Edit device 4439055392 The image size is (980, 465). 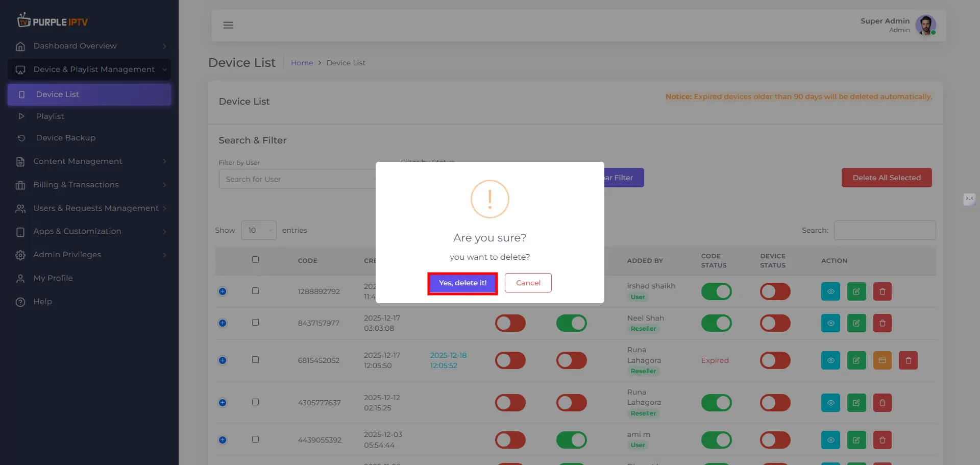[x=856, y=440]
